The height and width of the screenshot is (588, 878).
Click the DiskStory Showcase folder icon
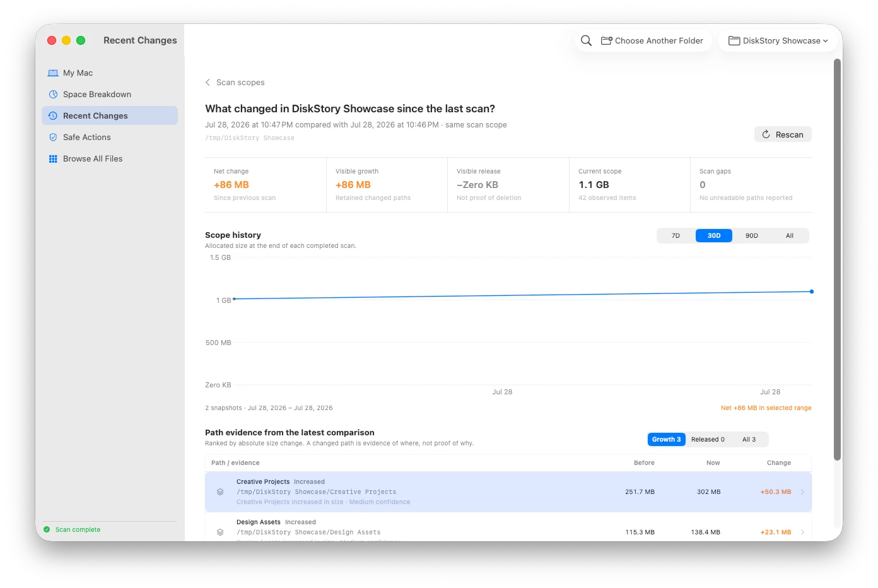point(734,40)
